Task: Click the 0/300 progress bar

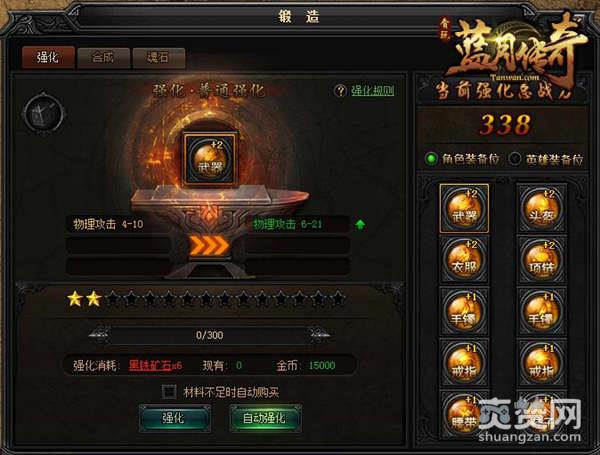Action: [209, 335]
